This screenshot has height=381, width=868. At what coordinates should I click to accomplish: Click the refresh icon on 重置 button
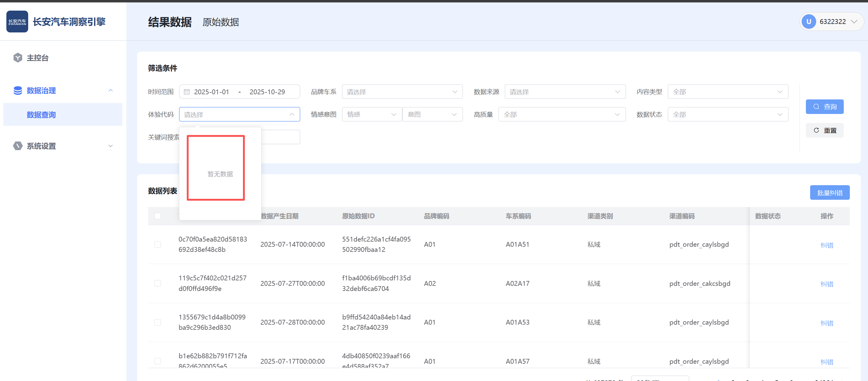pyautogui.click(x=816, y=130)
